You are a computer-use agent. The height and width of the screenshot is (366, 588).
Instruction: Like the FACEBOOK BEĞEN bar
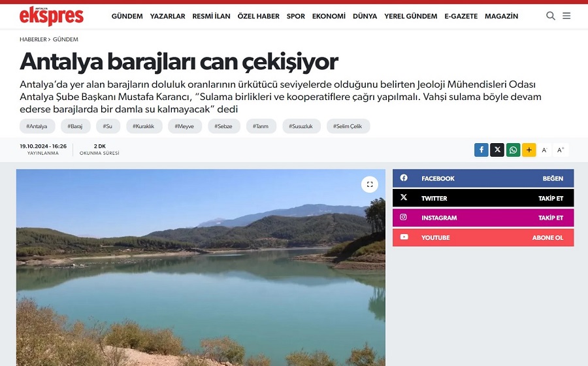pyautogui.click(x=483, y=178)
